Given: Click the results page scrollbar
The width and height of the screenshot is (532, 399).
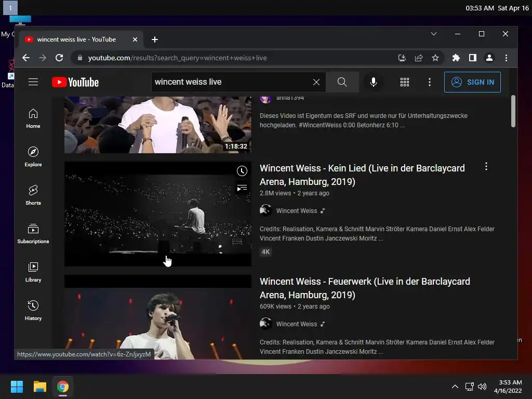Looking at the screenshot, I should [513, 111].
